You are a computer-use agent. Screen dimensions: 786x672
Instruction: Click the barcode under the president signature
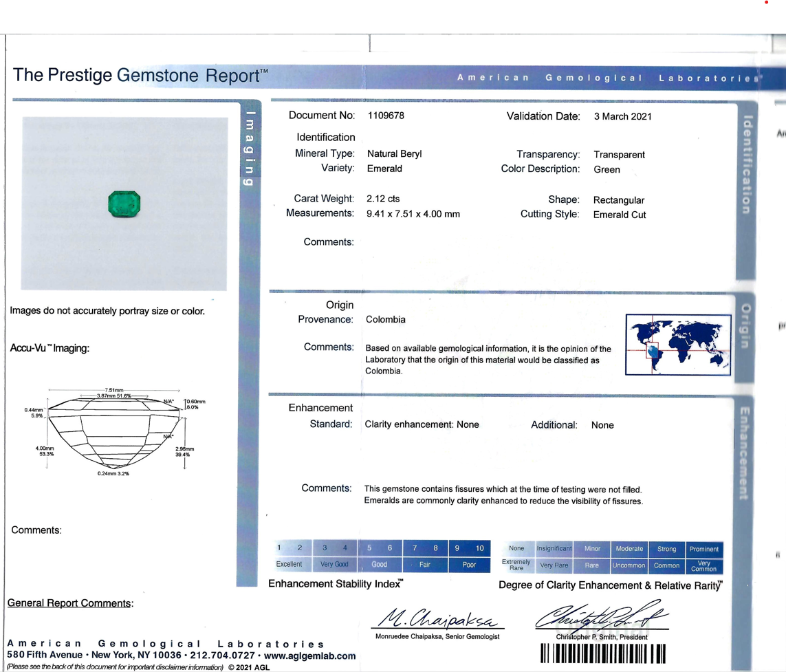(602, 653)
